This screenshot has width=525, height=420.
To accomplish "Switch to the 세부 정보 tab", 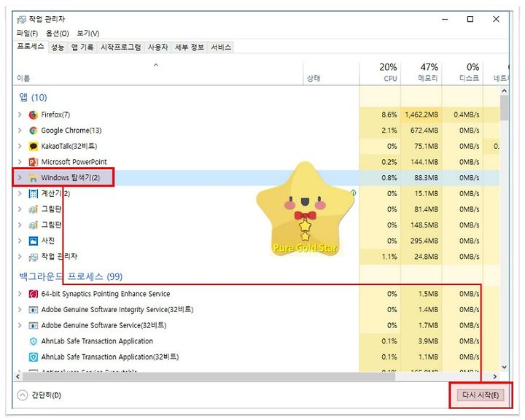I will pyautogui.click(x=190, y=47).
